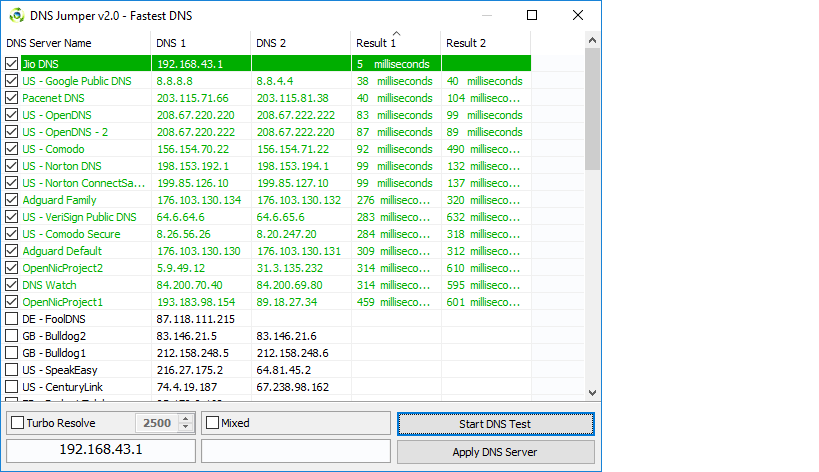Enable the Turbo Resolve checkbox
This screenshot has height=472, width=819.
pyautogui.click(x=17, y=423)
